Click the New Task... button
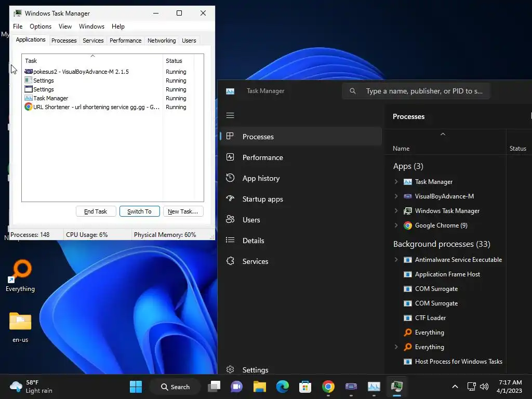 click(x=183, y=211)
